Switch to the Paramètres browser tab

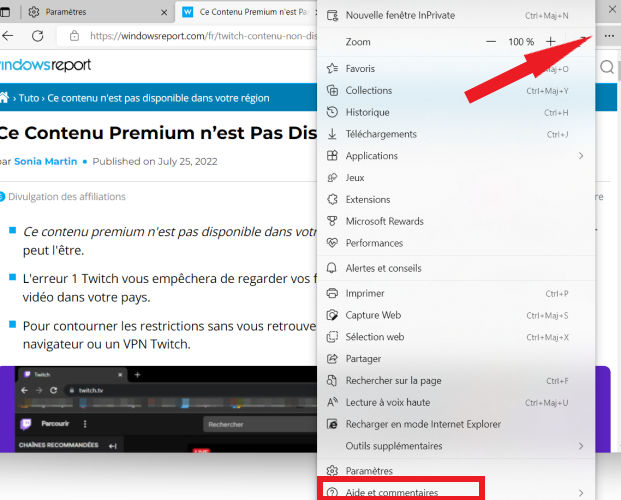[x=97, y=12]
